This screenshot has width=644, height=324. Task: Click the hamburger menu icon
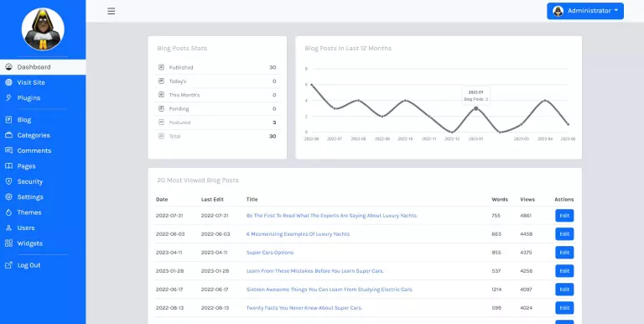pyautogui.click(x=111, y=11)
